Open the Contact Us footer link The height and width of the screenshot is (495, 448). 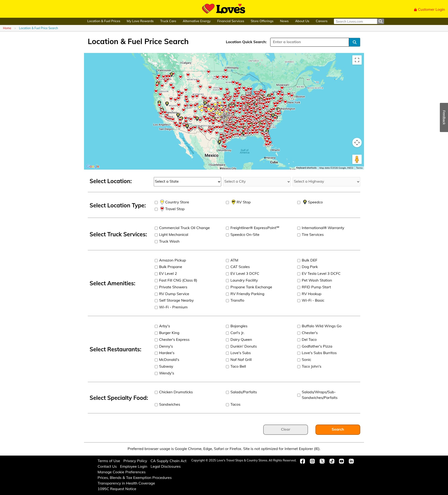point(107,467)
